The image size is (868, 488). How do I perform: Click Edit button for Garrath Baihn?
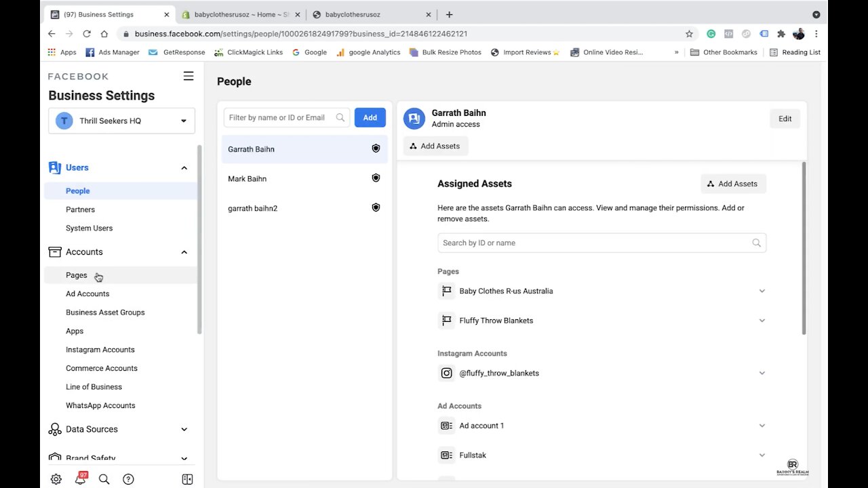pos(785,119)
